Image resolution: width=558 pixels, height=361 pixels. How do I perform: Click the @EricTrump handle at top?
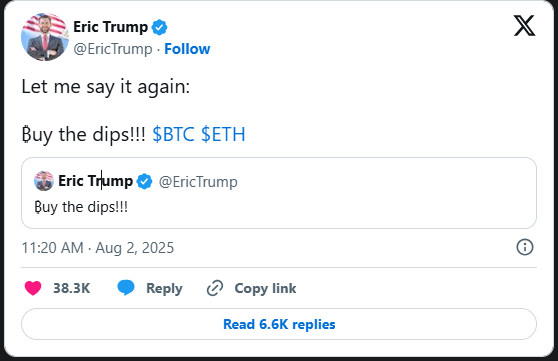click(113, 49)
